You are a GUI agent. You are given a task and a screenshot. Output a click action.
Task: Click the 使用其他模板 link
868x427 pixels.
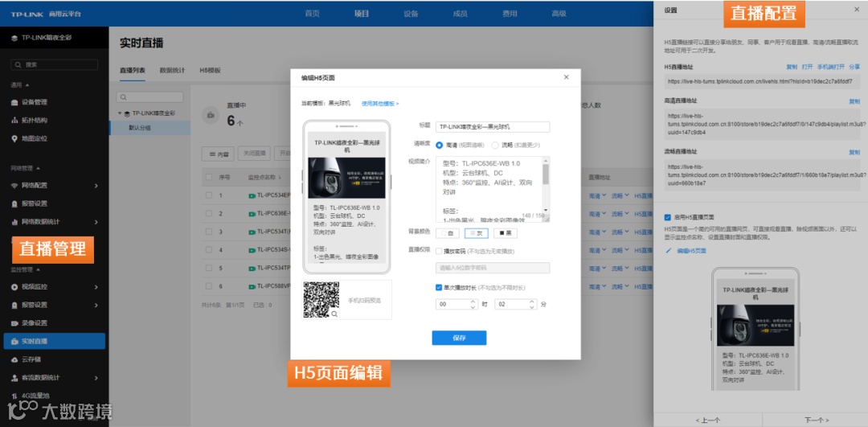coord(380,103)
